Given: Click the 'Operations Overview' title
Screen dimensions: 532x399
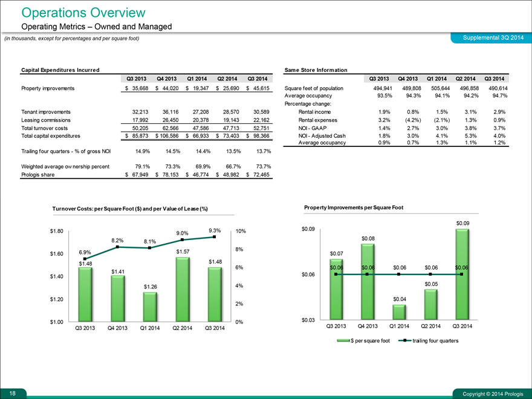Looking at the screenshot, I should (83, 12).
